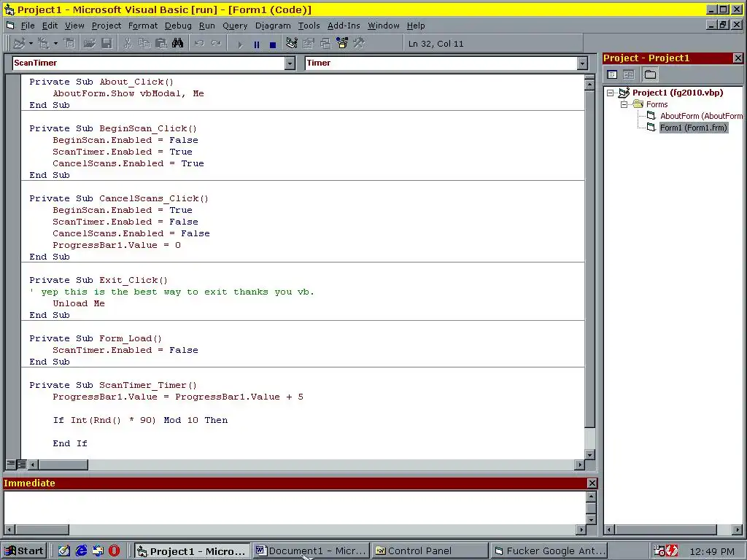747x560 pixels.
Task: Click the ScanTimer_Timer() procedure line
Action: (113, 385)
